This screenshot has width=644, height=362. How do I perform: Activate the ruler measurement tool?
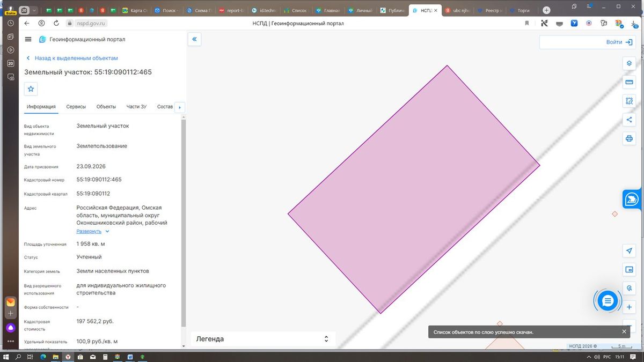[x=629, y=82]
